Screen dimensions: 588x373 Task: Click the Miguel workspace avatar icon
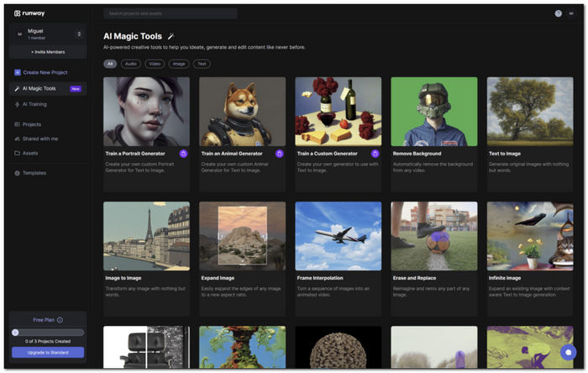point(19,34)
